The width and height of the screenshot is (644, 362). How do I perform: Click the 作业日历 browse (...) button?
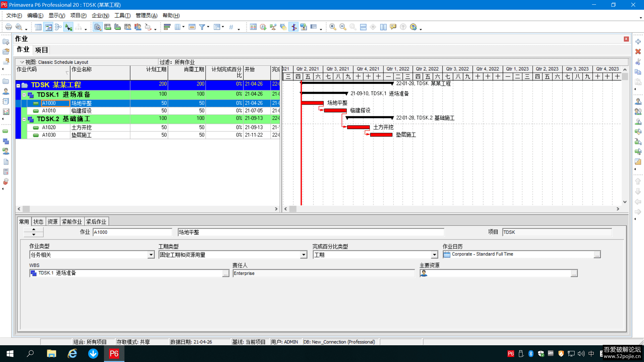[x=597, y=255]
